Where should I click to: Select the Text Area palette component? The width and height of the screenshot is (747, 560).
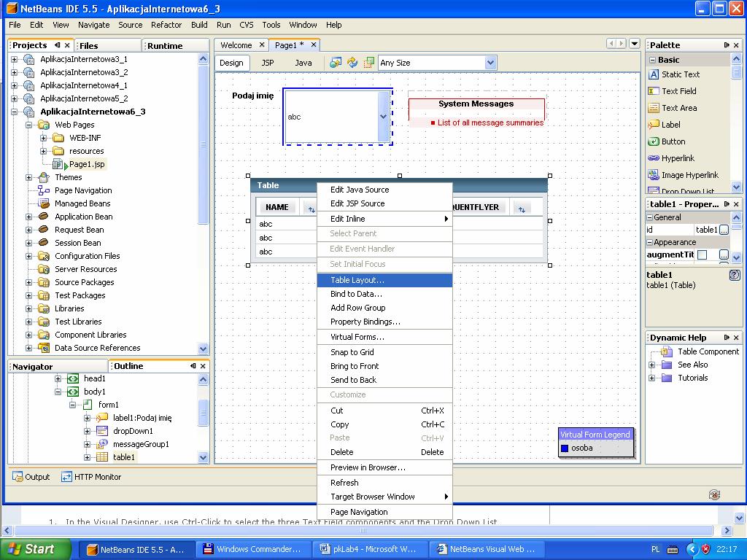[678, 108]
